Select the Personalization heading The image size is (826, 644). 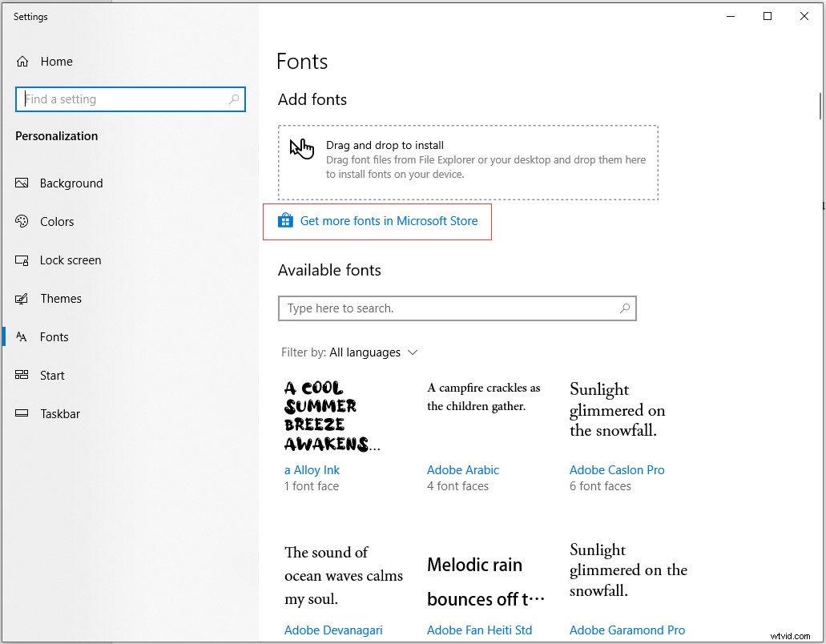point(56,136)
